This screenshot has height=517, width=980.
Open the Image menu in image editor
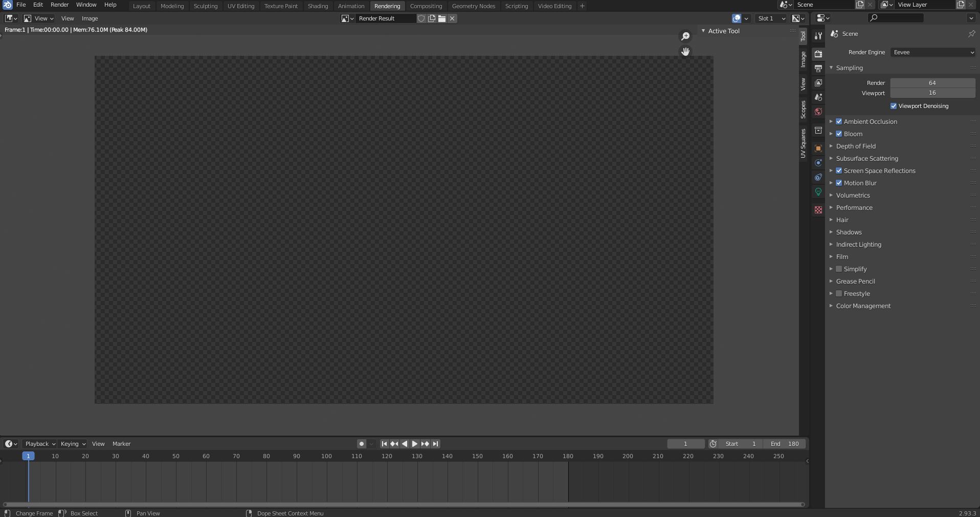click(90, 18)
